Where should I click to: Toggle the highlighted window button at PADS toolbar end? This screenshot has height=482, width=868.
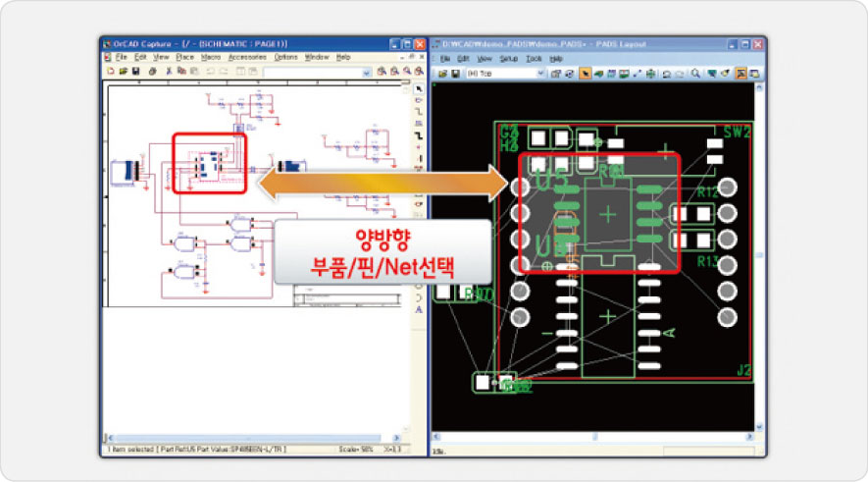741,74
